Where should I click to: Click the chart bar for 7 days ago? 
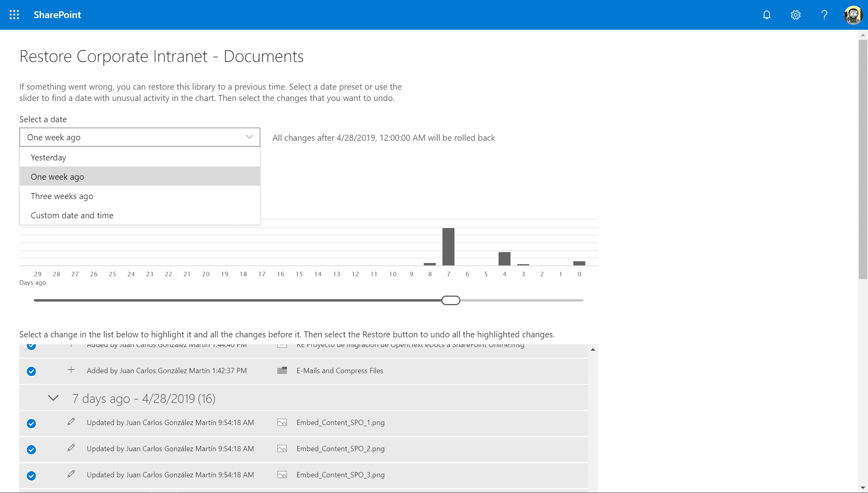click(448, 246)
